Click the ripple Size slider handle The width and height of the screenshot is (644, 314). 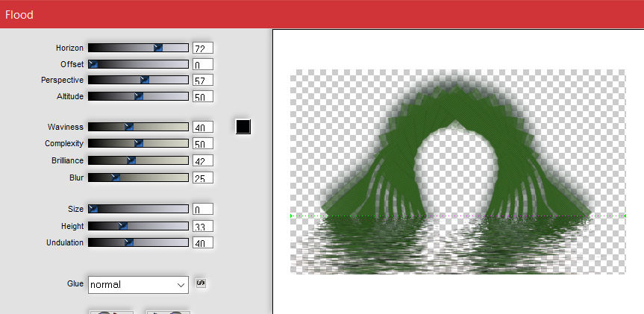point(93,209)
